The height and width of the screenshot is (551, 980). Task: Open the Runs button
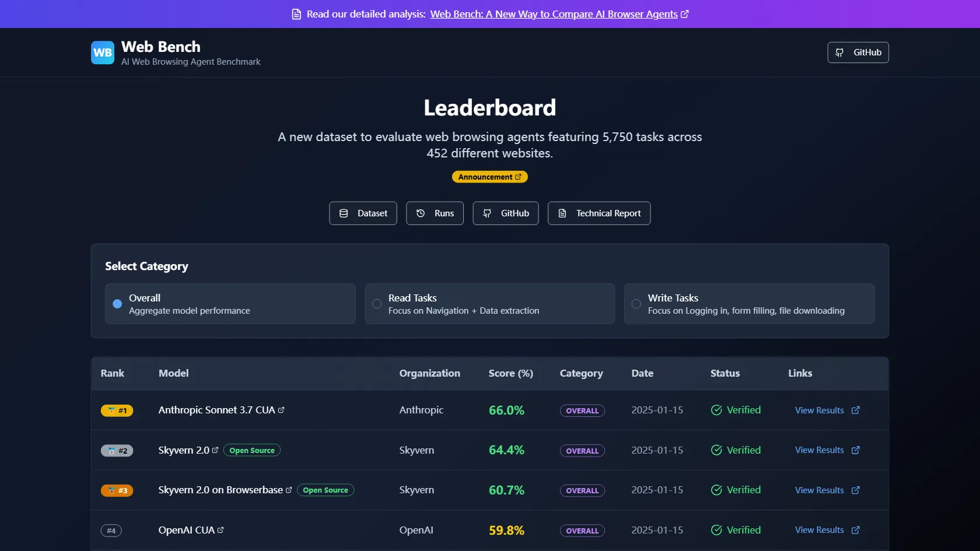tap(435, 213)
